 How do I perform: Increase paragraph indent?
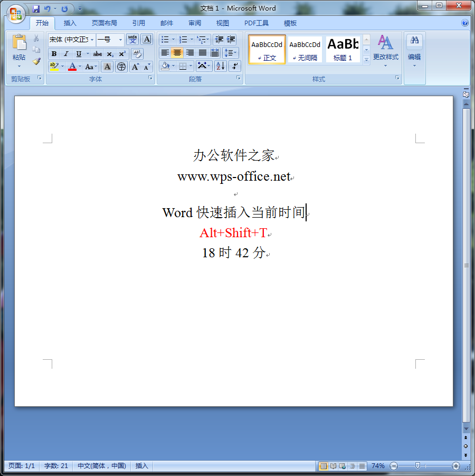(231, 39)
